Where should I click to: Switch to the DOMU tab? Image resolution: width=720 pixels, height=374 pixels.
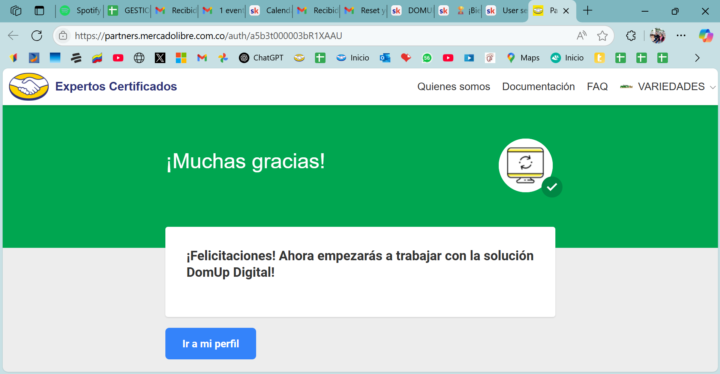[x=412, y=11]
